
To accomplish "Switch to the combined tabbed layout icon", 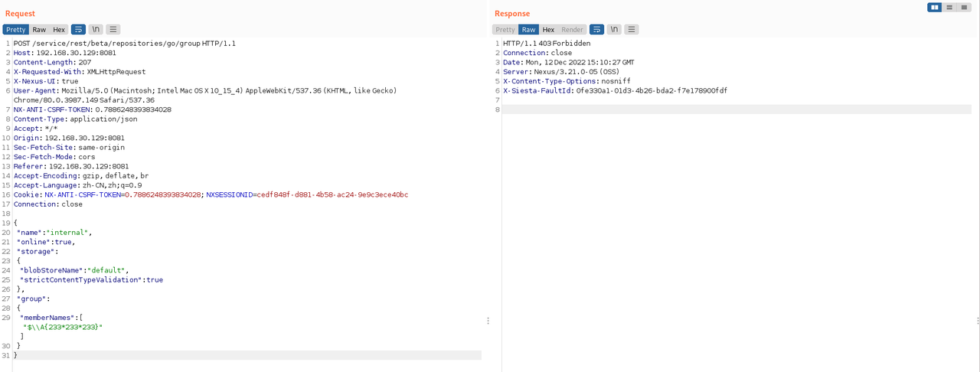I will click(965, 7).
